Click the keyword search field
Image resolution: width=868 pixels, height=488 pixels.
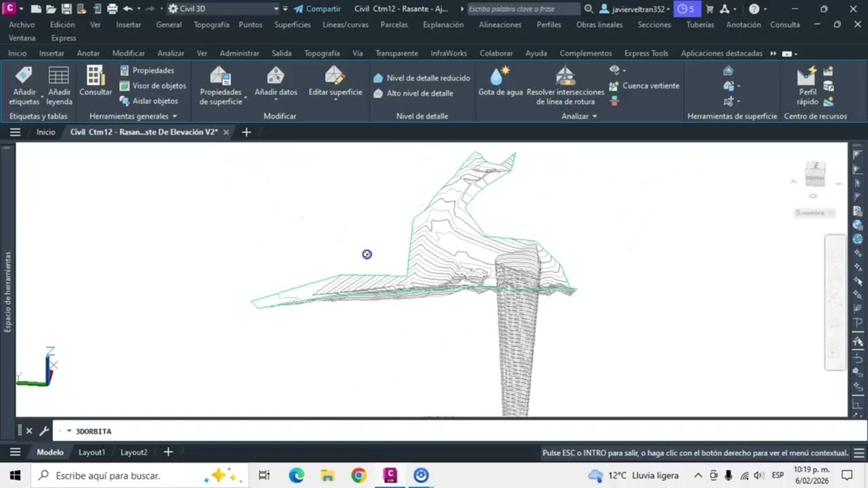click(x=524, y=9)
